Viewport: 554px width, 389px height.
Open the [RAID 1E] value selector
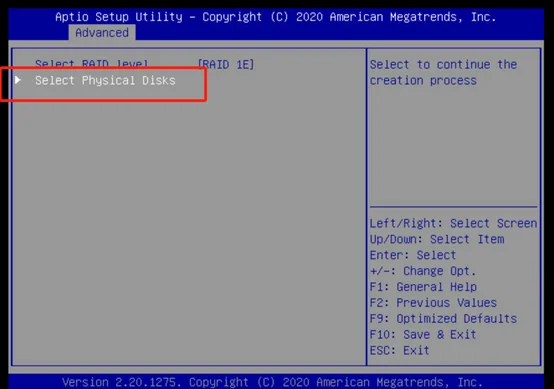(x=226, y=65)
